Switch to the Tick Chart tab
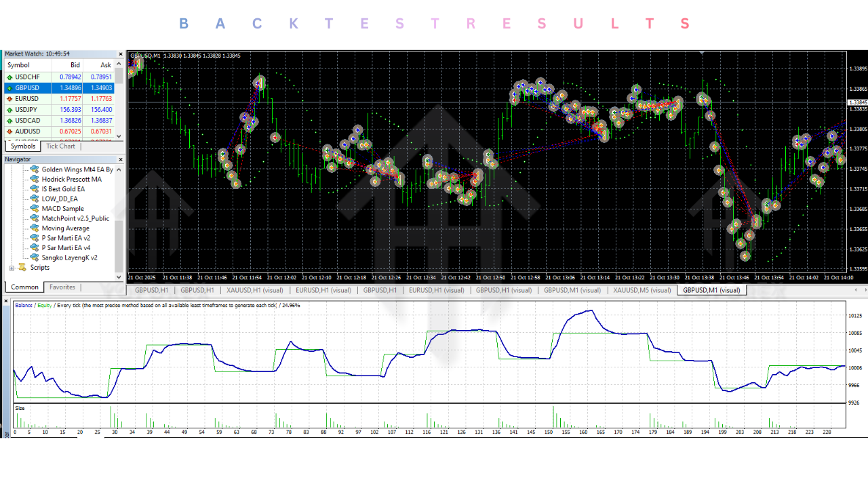The image size is (868, 488). (x=60, y=146)
